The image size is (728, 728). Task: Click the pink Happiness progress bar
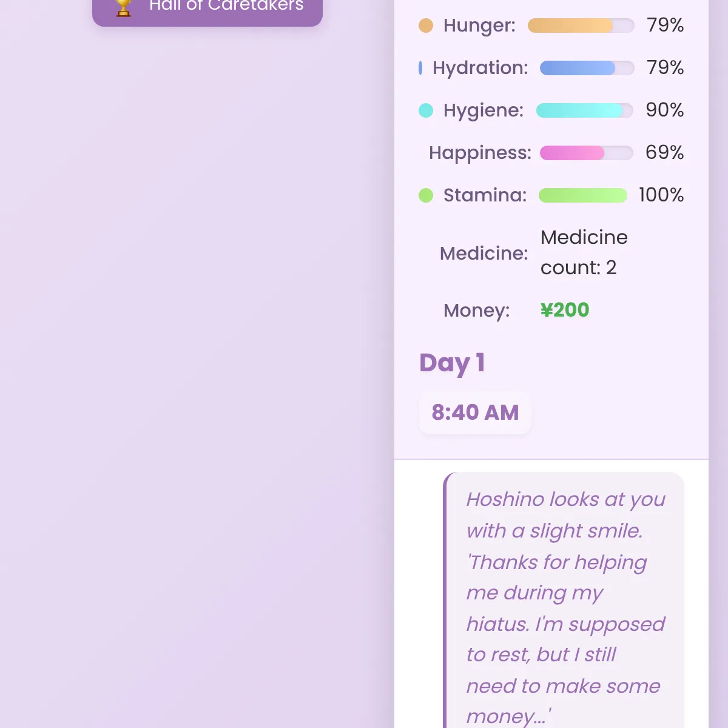(586, 153)
